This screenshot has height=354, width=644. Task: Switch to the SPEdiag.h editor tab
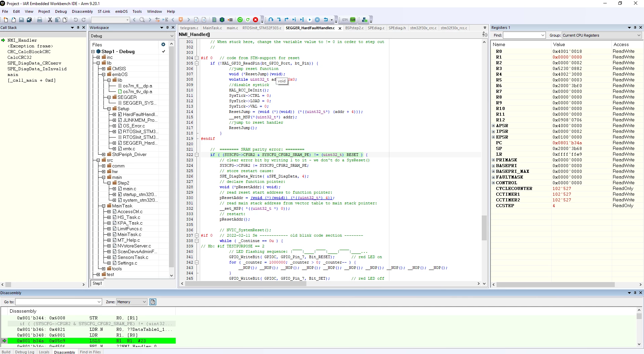(397, 28)
